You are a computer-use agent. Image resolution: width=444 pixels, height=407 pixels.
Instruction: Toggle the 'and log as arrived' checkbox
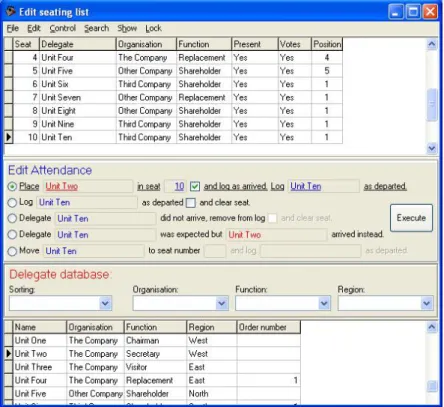pyautogui.click(x=195, y=186)
